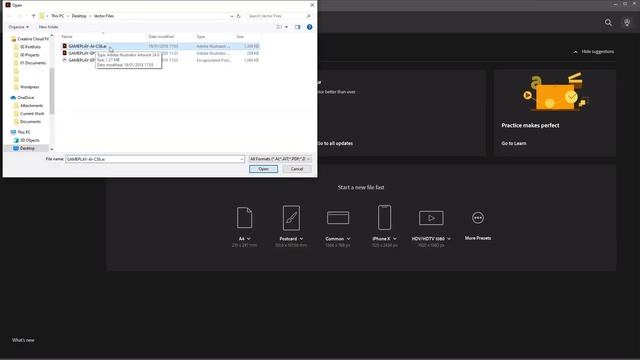Open the Organize dropdown menu
This screenshot has height=360, width=640.
click(x=18, y=27)
